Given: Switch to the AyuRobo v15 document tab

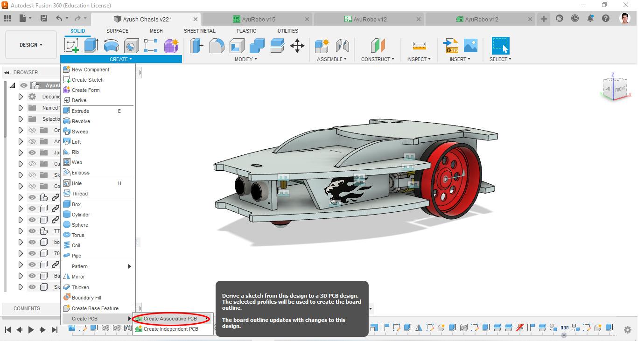Looking at the screenshot, I should 259,19.
